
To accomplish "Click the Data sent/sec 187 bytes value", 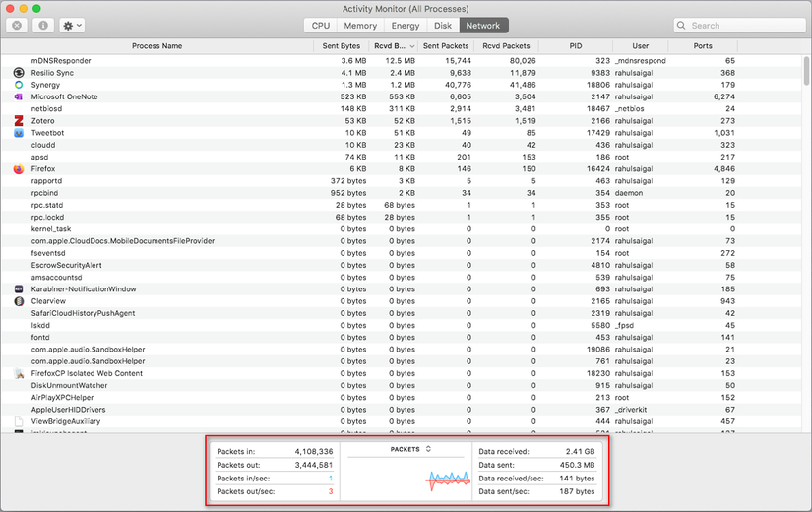I will (577, 491).
